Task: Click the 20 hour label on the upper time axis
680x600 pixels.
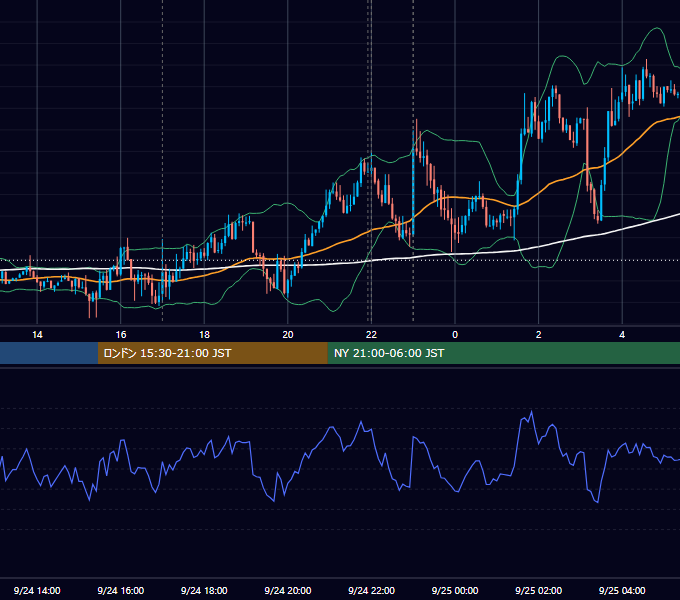Action: (288, 335)
